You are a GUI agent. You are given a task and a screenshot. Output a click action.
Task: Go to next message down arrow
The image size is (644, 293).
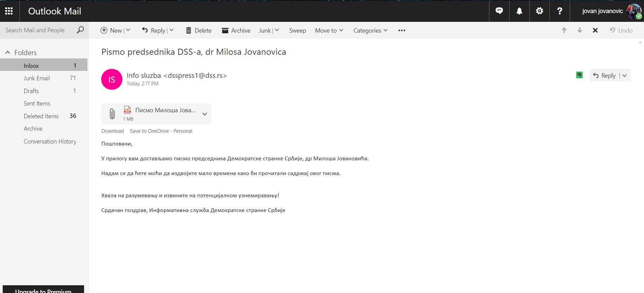click(579, 30)
